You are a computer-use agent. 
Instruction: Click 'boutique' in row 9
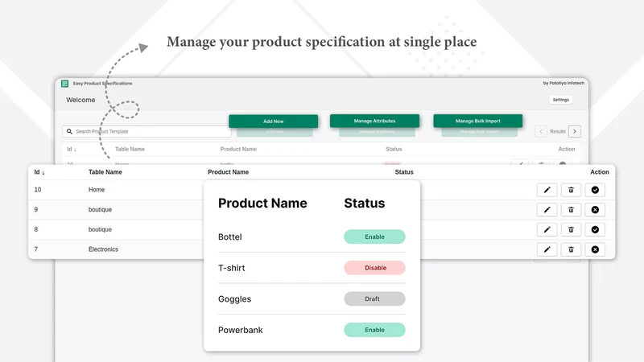(100, 210)
